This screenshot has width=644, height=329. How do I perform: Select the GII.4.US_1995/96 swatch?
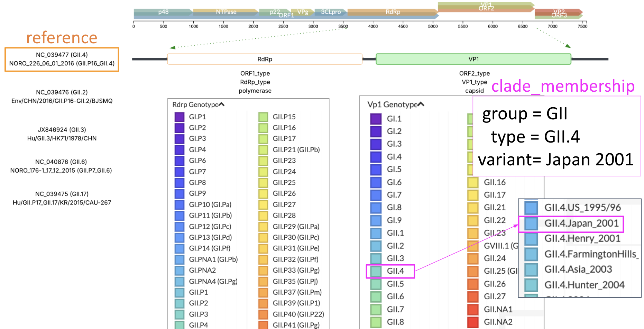[x=531, y=208]
